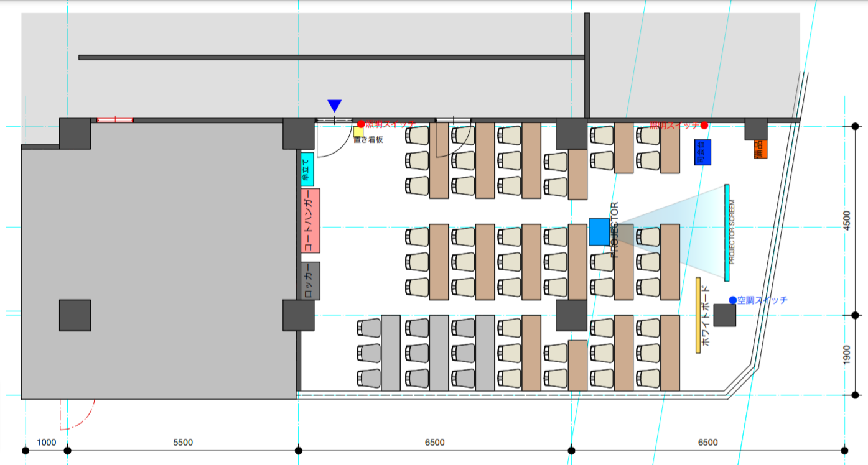Click the 空調スイッチ text label
This screenshot has height=465, width=868.
(x=762, y=300)
